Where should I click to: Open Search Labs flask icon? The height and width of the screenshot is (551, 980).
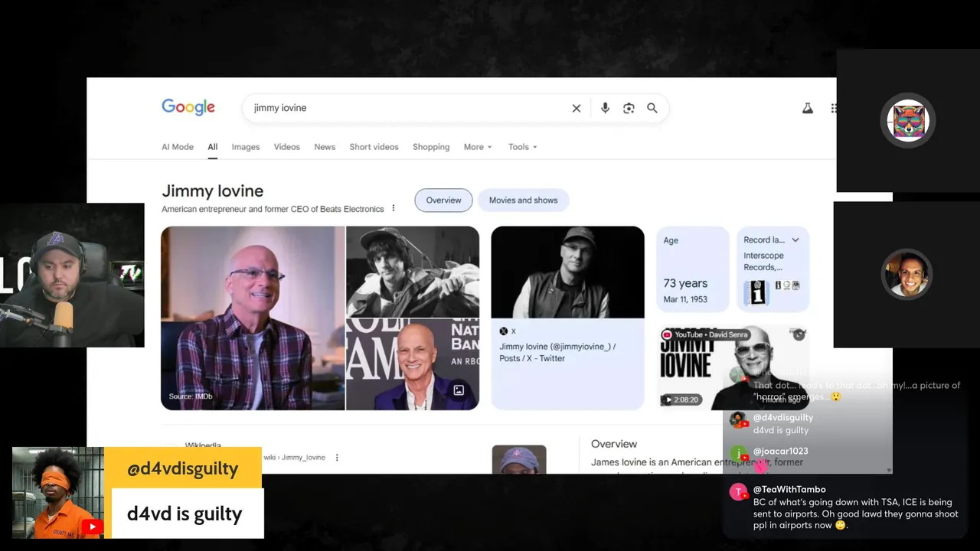click(x=807, y=109)
